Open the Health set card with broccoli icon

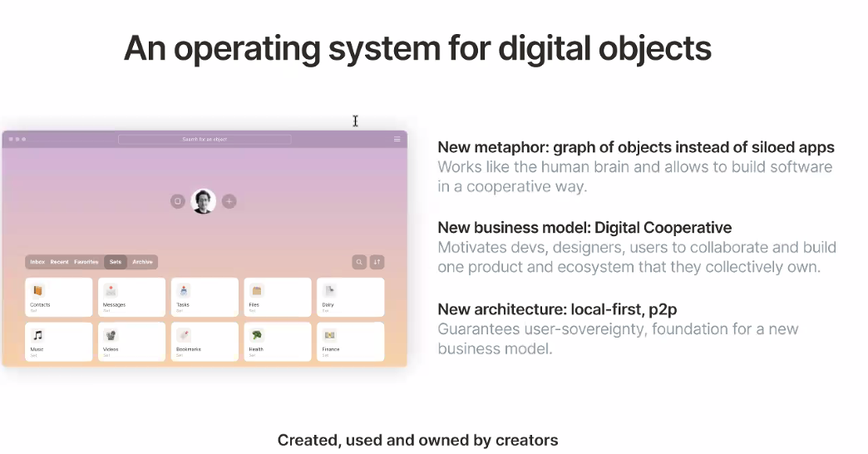(x=278, y=342)
